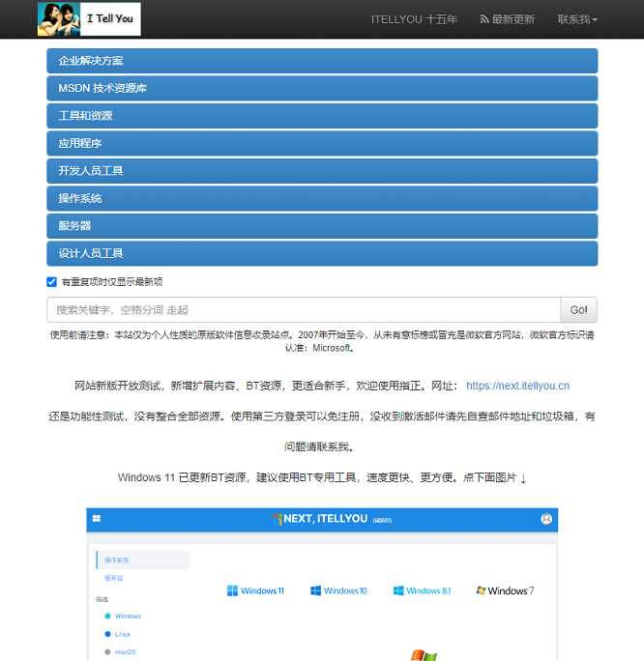Expand the 服务器 panel
This screenshot has width=644, height=661.
tap(322, 226)
